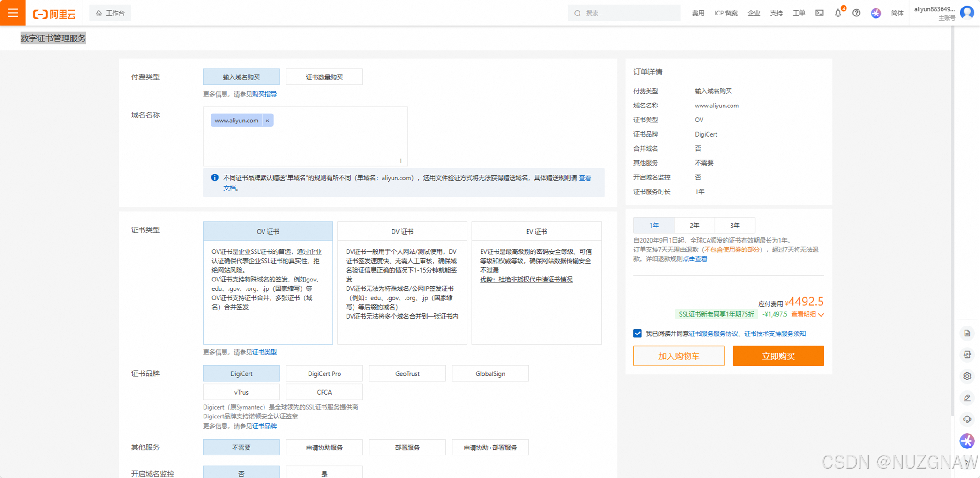Image resolution: width=980 pixels, height=478 pixels.
Task: Select 不需要 for other services
Action: (x=241, y=447)
